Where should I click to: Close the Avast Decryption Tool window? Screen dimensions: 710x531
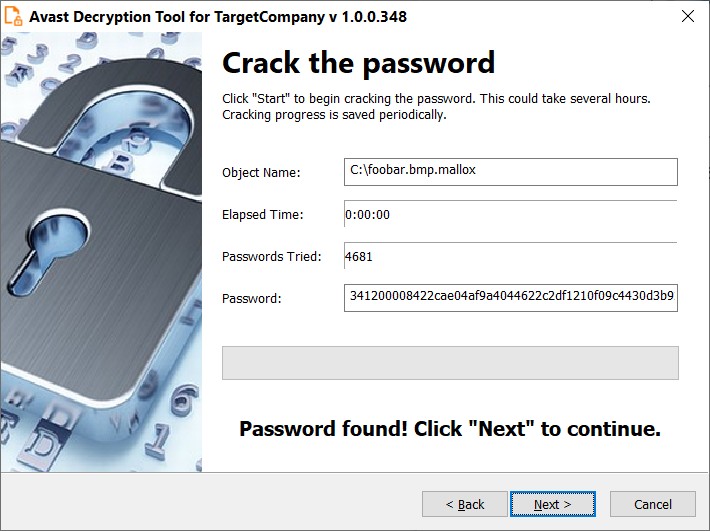(687, 17)
